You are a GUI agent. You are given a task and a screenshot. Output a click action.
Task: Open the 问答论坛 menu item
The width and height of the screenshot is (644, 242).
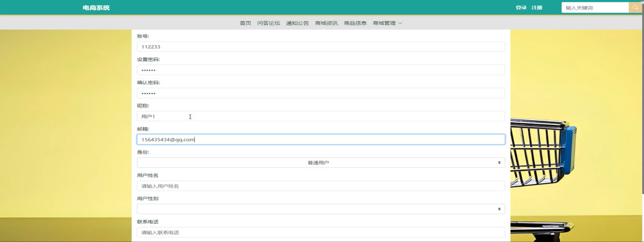(268, 23)
